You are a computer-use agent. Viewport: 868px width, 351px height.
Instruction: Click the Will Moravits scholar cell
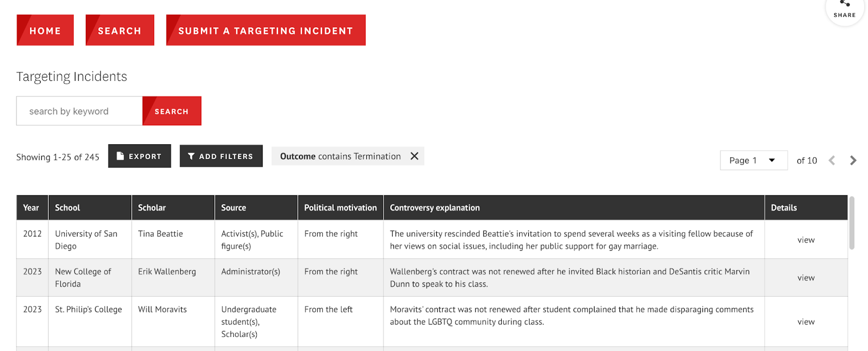[x=173, y=322]
